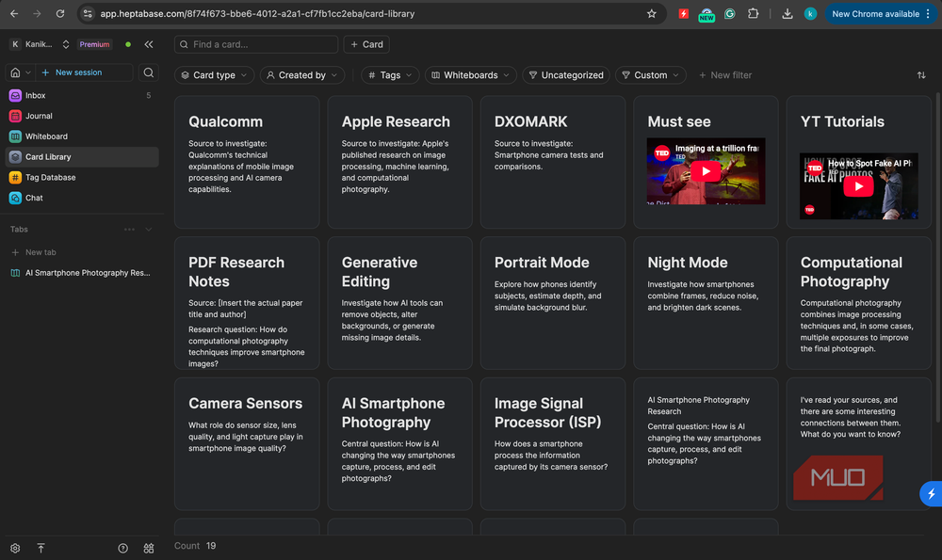
Task: Open the sidebar search magnifier icon
Action: pyautogui.click(x=149, y=72)
